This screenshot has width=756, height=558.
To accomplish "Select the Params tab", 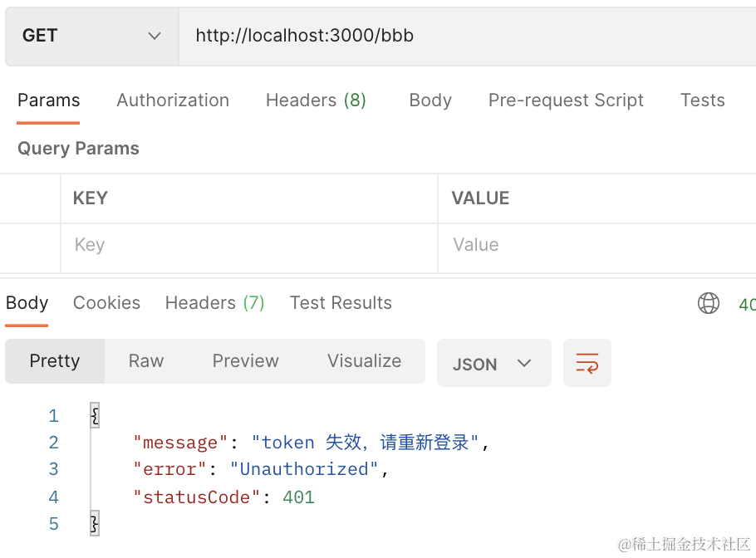I will pyautogui.click(x=49, y=100).
